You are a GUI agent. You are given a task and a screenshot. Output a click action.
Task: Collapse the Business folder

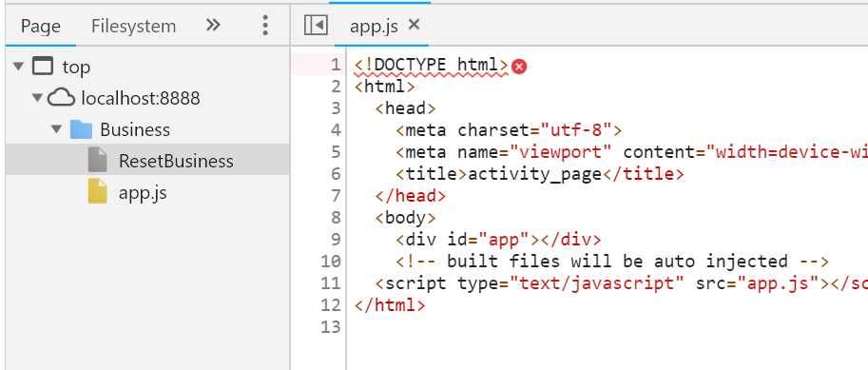coord(56,129)
